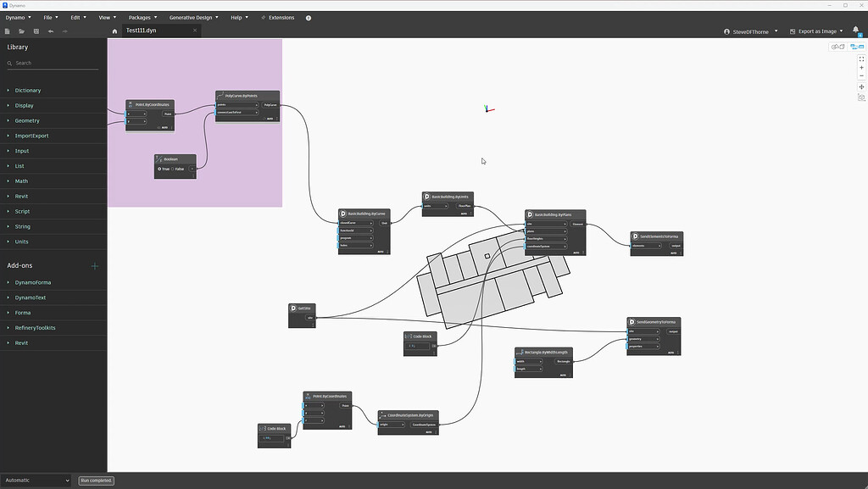
Task: Expand the Revit category under Add-ons
Action: point(20,342)
